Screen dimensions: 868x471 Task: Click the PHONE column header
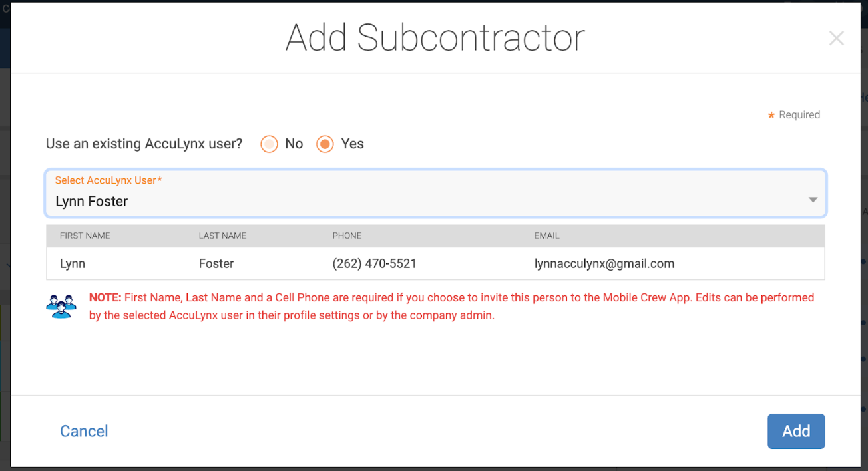click(347, 235)
